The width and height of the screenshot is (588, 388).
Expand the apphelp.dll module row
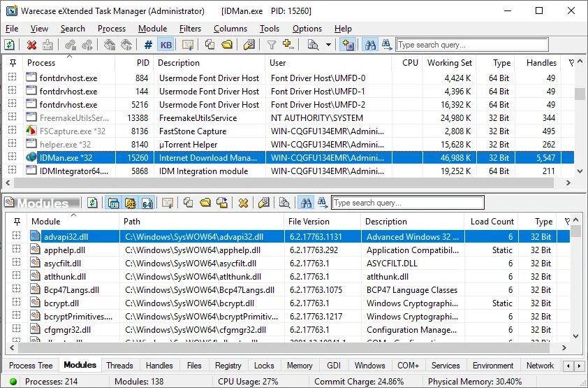(x=17, y=250)
